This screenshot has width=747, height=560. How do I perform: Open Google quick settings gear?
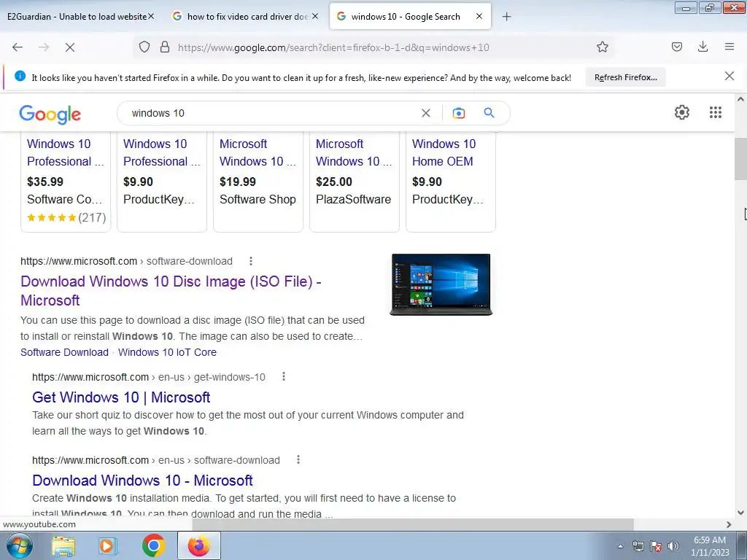pos(682,112)
